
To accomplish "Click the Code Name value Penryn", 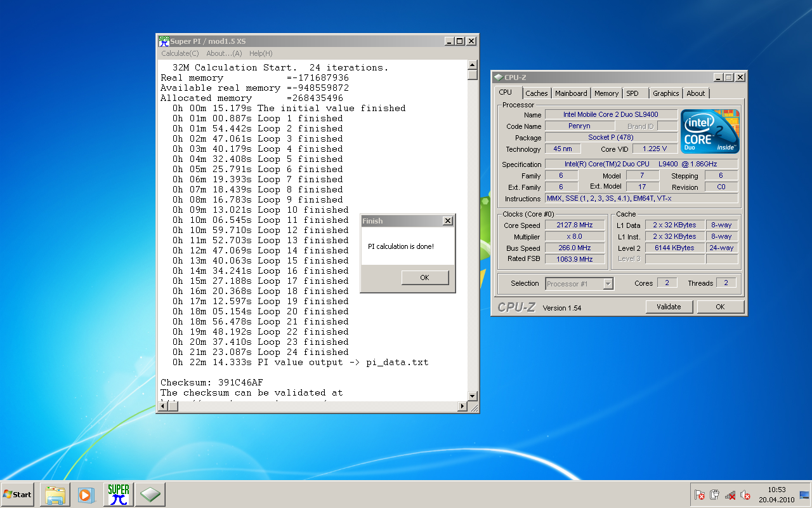I will coord(579,126).
